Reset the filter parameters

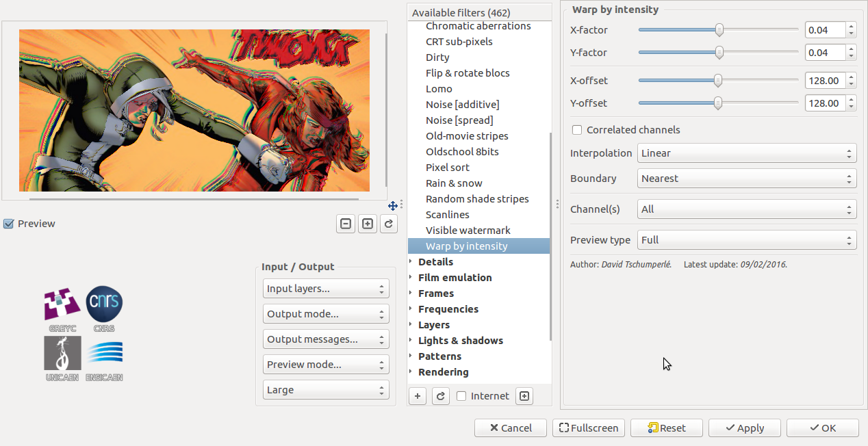tap(667, 428)
